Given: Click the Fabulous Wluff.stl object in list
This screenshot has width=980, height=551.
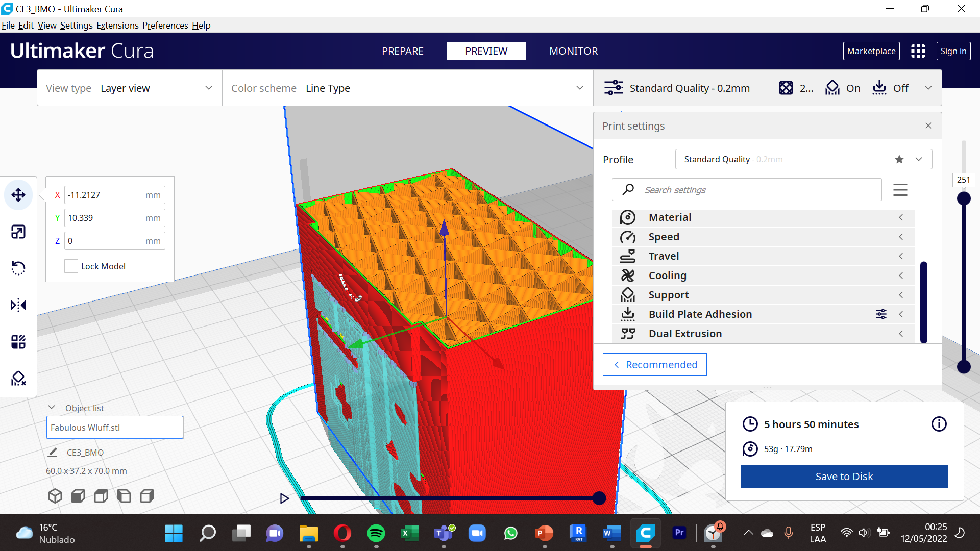Looking at the screenshot, I should pos(114,427).
